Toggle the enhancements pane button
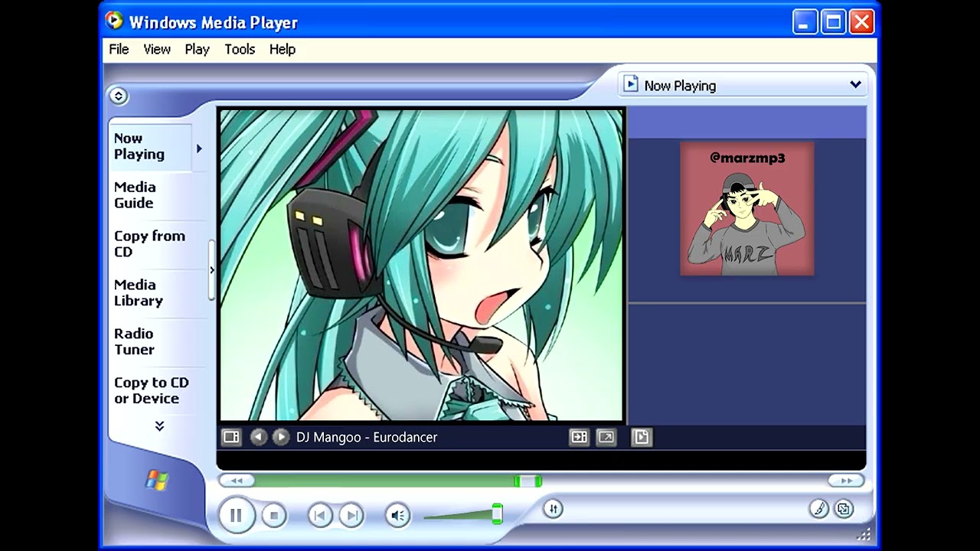Viewport: 980px width, 551px height. point(231,437)
